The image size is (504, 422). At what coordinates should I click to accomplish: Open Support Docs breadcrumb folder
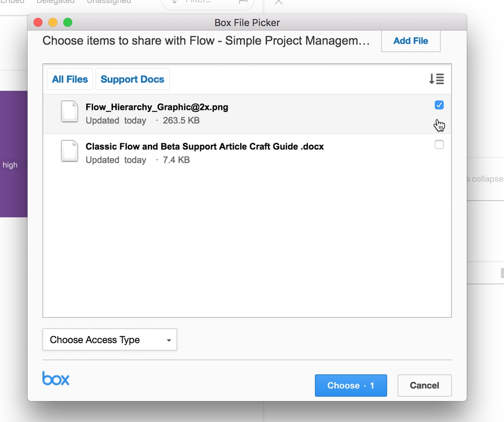(132, 79)
